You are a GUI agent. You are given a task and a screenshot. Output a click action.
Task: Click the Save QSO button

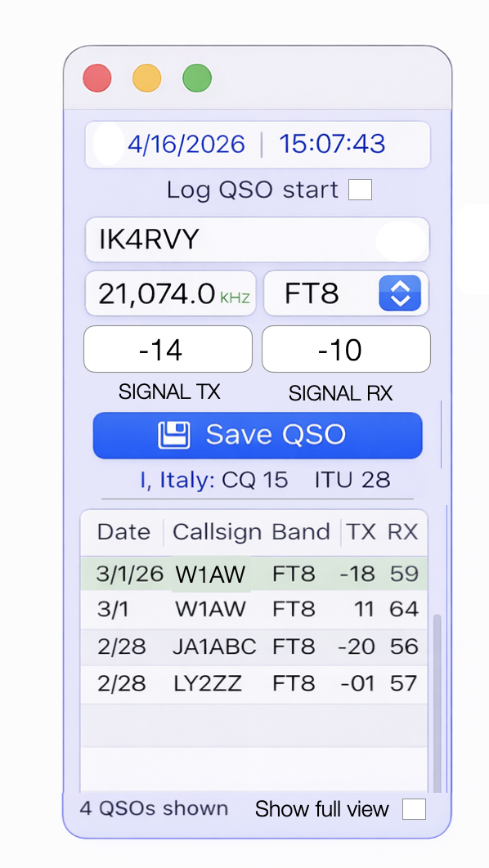tap(258, 435)
